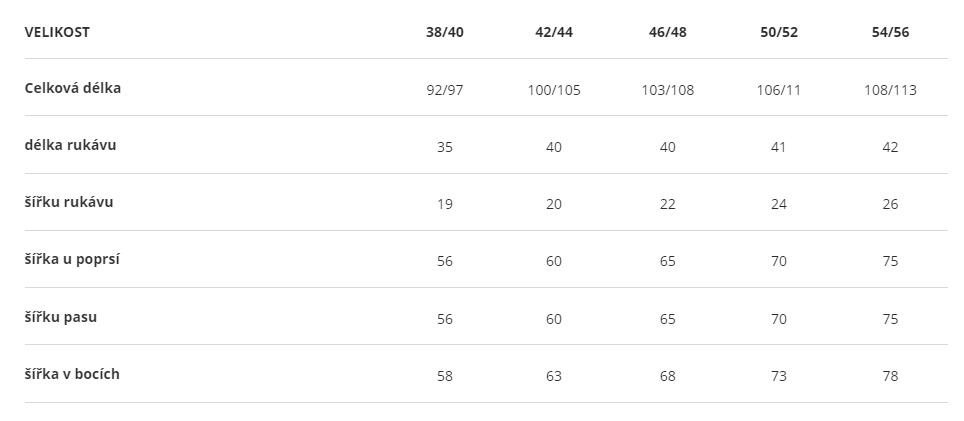This screenshot has height=421, width=964.
Task: Select the 46/48 size column header
Action: 668,32
